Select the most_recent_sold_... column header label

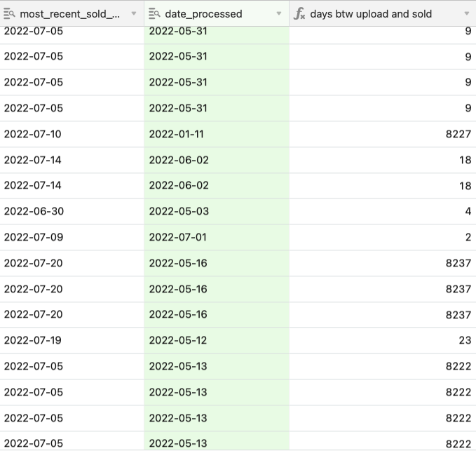click(x=70, y=14)
